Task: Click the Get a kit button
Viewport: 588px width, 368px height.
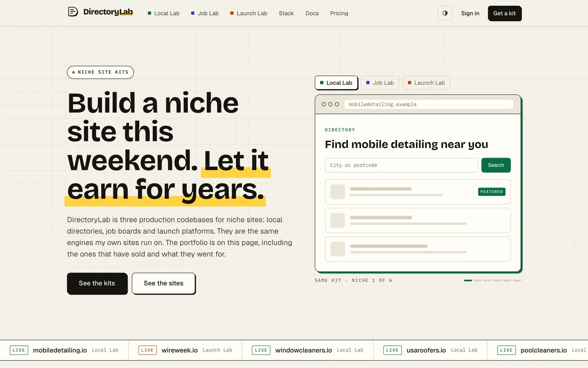Action: pyautogui.click(x=504, y=13)
